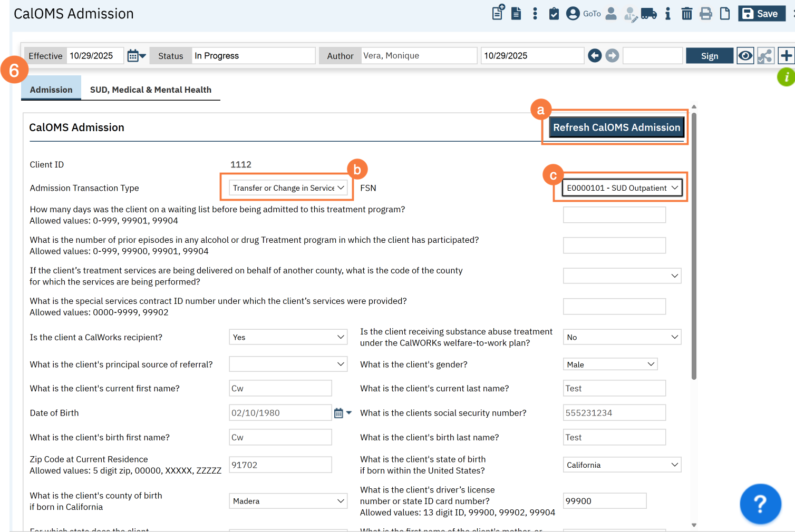The height and width of the screenshot is (532, 795).
Task: Click the previous version left arrow
Action: click(x=595, y=55)
